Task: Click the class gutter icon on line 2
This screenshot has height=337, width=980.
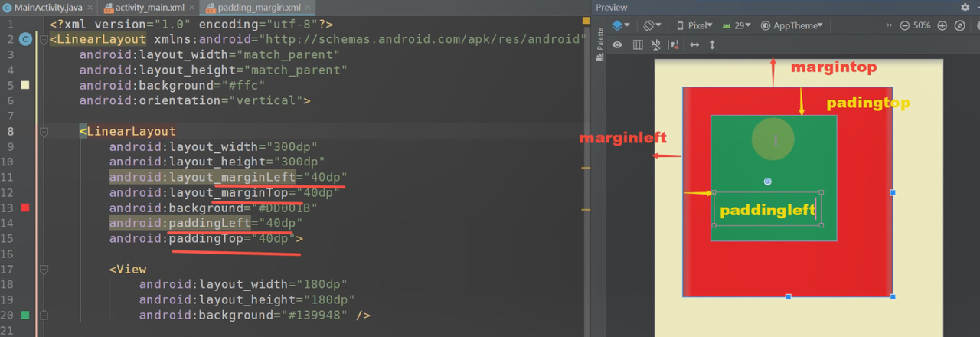Action: tap(25, 39)
